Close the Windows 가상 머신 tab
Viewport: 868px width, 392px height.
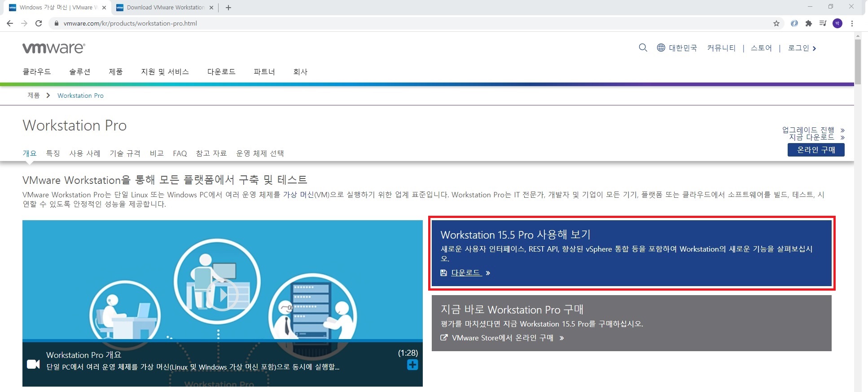point(104,8)
